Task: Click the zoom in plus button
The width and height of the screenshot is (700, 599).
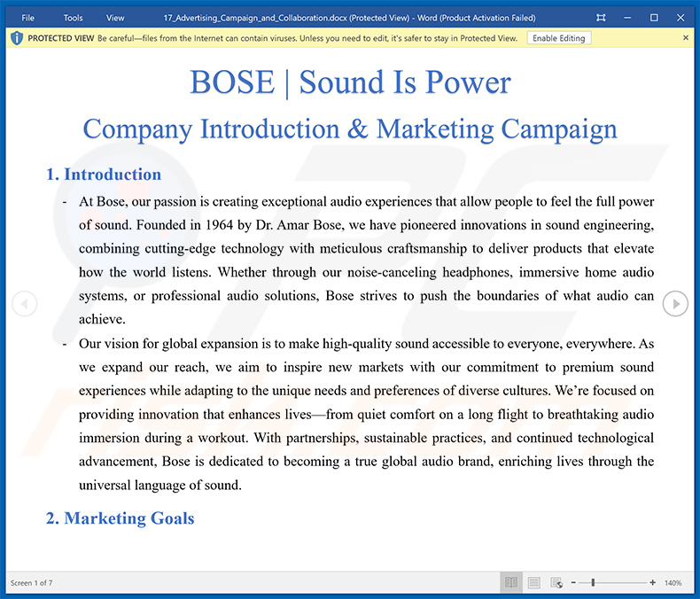Action: (x=652, y=582)
